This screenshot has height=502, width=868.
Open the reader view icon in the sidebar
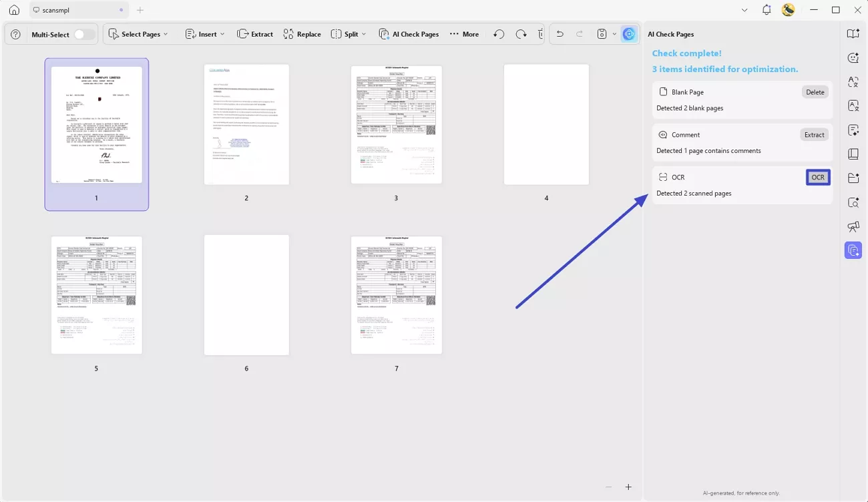pos(853,154)
